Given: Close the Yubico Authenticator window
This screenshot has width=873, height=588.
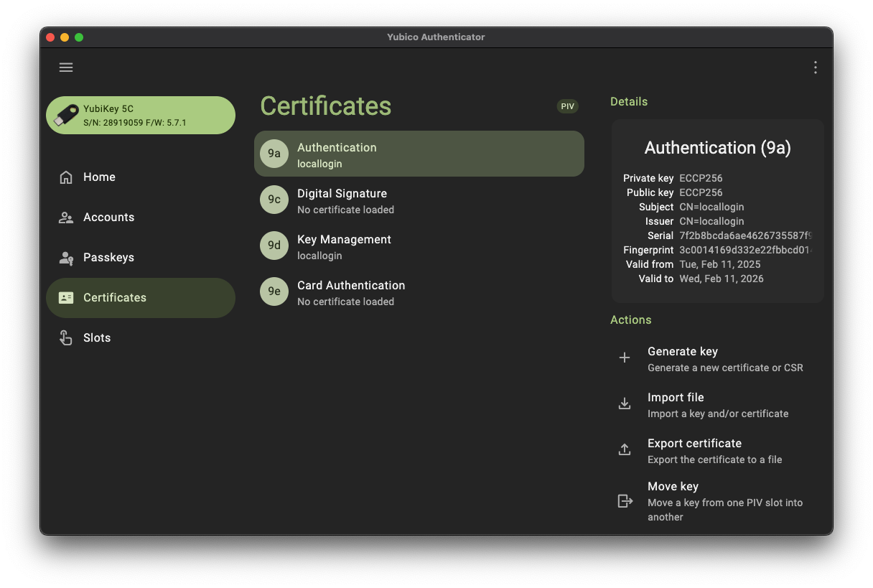Looking at the screenshot, I should pos(50,37).
